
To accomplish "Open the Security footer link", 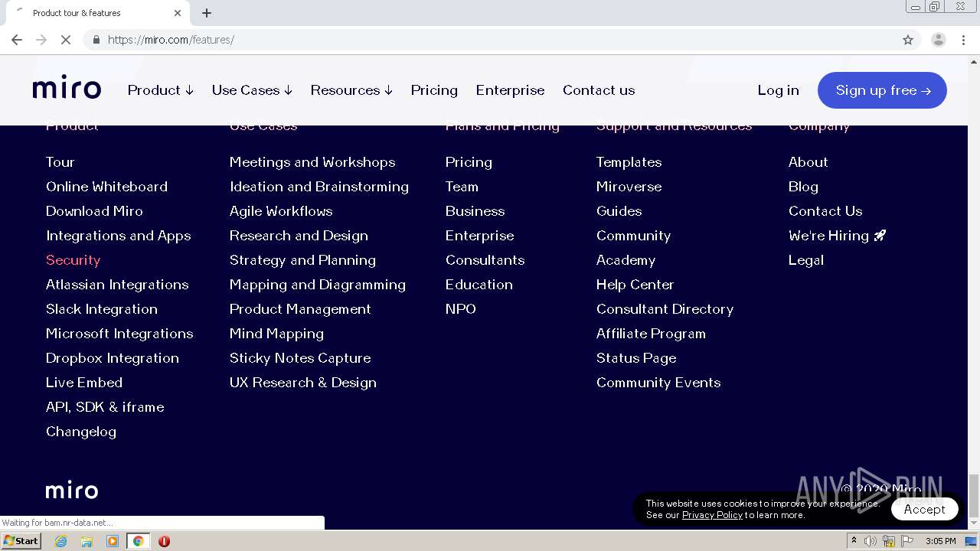I will coord(73,260).
